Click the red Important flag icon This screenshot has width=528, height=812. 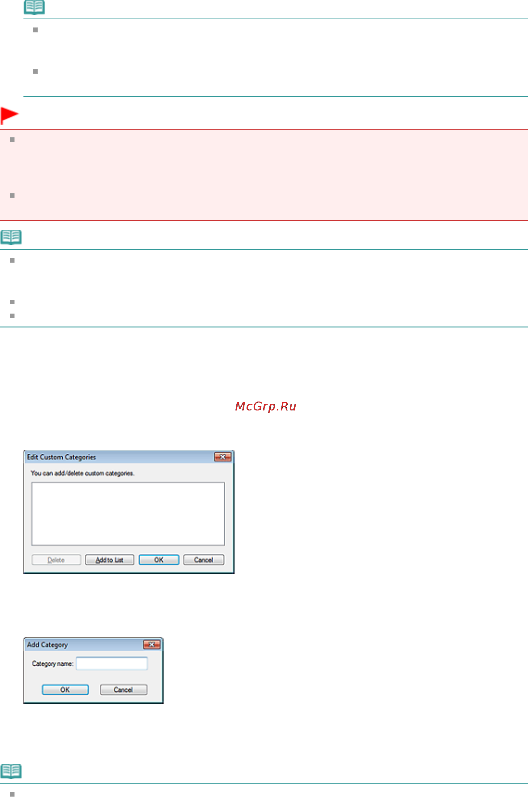9,116
